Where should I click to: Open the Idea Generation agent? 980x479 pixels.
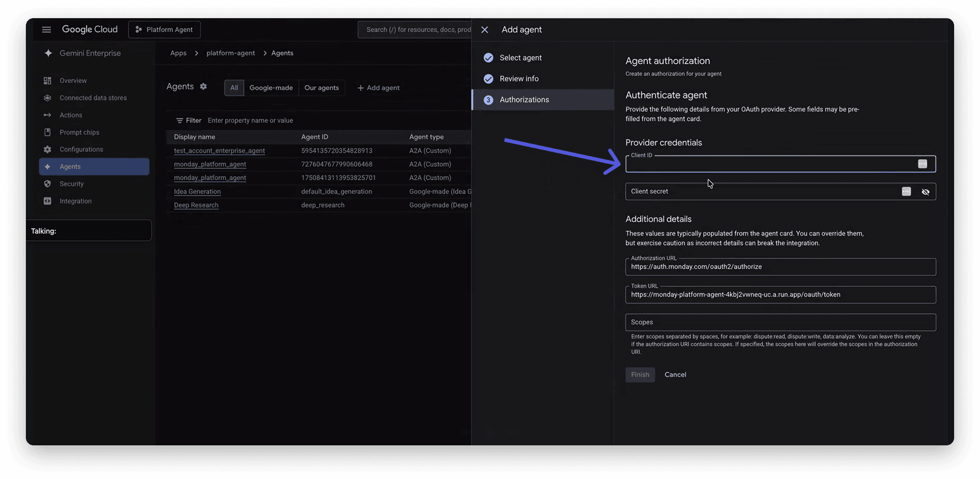pyautogui.click(x=197, y=192)
